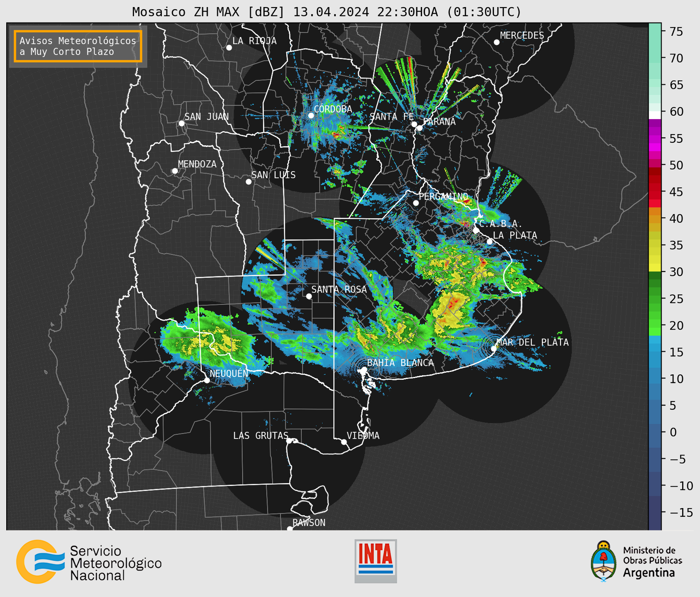Click the LAS GRUTAS label text
700x597 pixels.
(x=261, y=436)
